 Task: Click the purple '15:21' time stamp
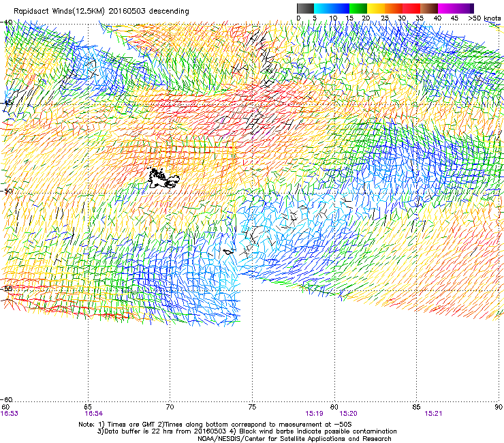tap(433, 414)
